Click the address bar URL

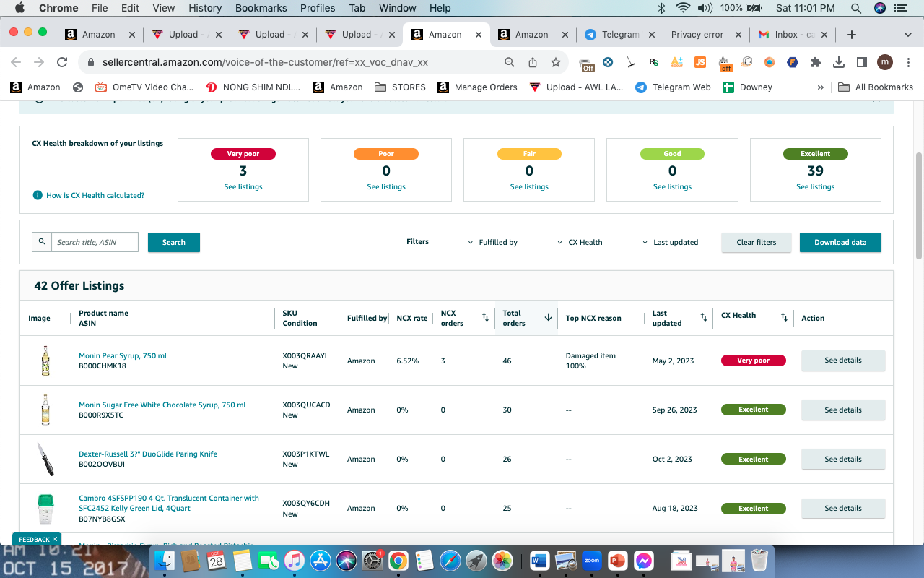tap(265, 62)
